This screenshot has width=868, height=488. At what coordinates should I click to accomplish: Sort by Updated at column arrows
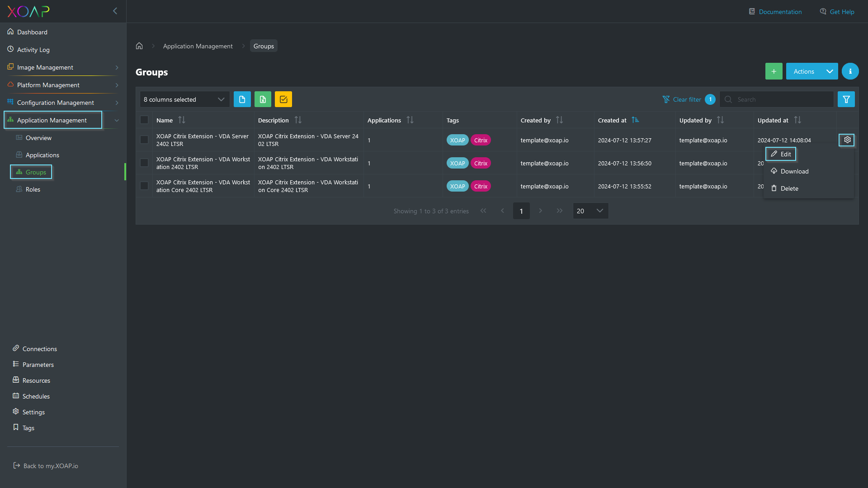click(x=797, y=120)
